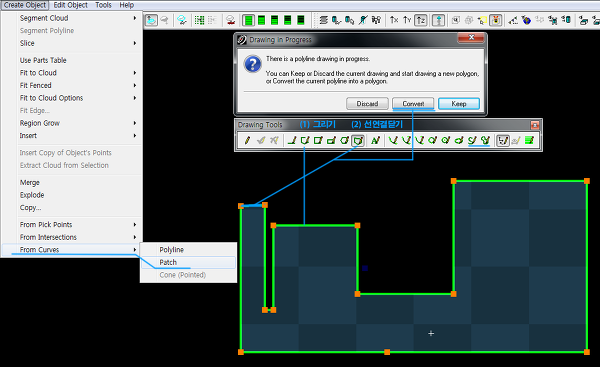Viewport: 600px width, 367px height.
Task: Click the up X axis toolbar icon
Action: tap(394, 20)
